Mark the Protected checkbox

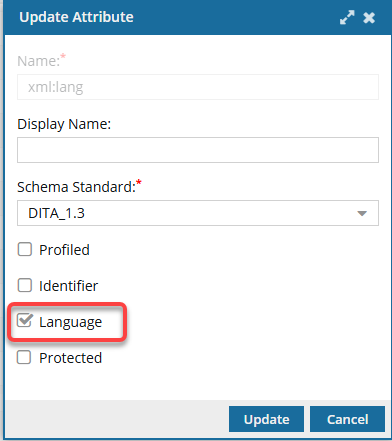(x=24, y=357)
